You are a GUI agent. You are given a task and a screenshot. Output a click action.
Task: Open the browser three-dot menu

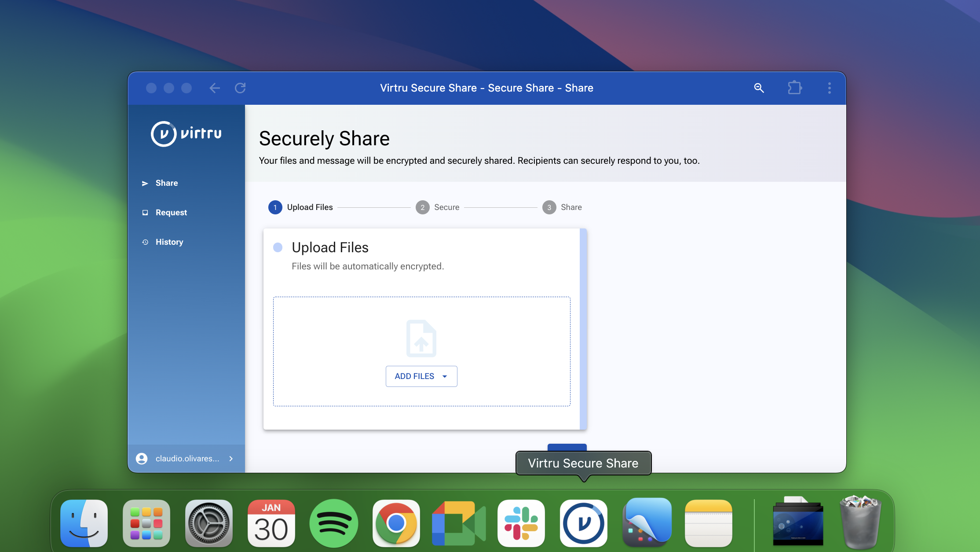829,88
